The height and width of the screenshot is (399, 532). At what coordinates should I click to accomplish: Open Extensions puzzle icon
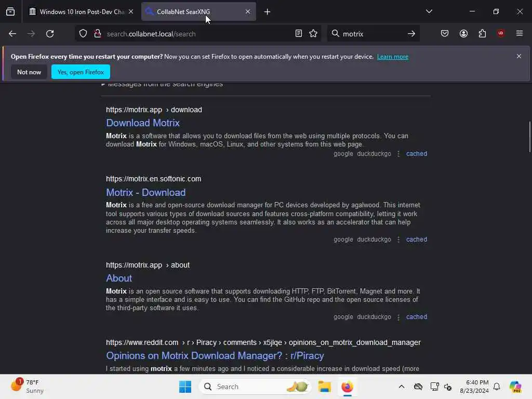tap(482, 33)
